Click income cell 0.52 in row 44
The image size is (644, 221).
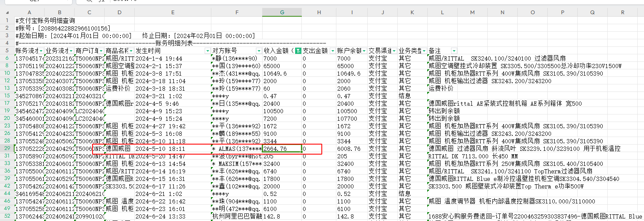click(x=282, y=193)
